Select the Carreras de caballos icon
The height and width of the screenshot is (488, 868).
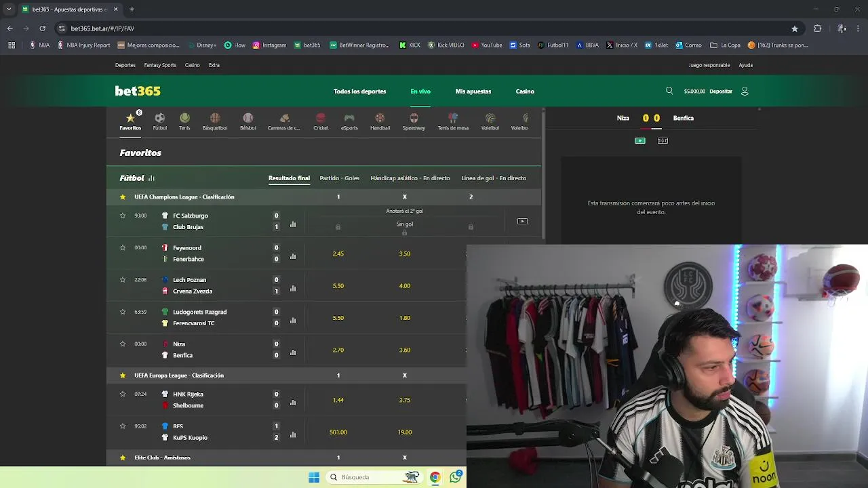(284, 122)
